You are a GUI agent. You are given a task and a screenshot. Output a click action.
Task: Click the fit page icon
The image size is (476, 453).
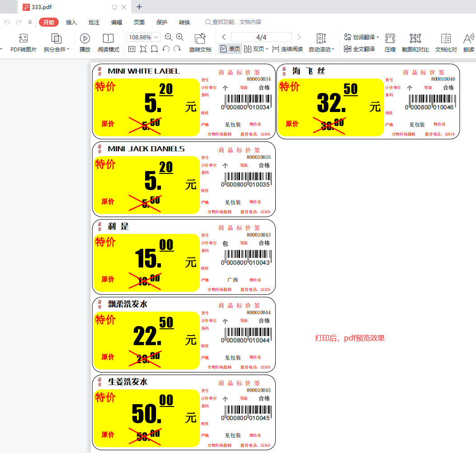coord(143,49)
